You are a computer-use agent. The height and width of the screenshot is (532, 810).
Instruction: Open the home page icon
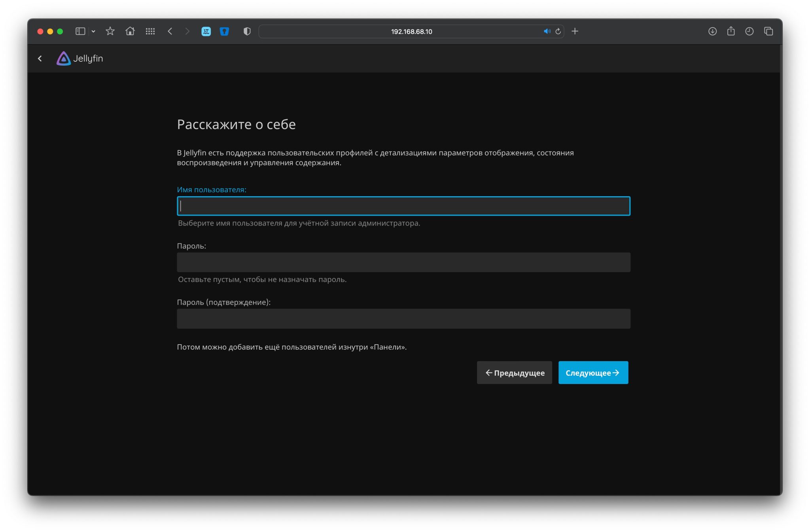pos(130,31)
